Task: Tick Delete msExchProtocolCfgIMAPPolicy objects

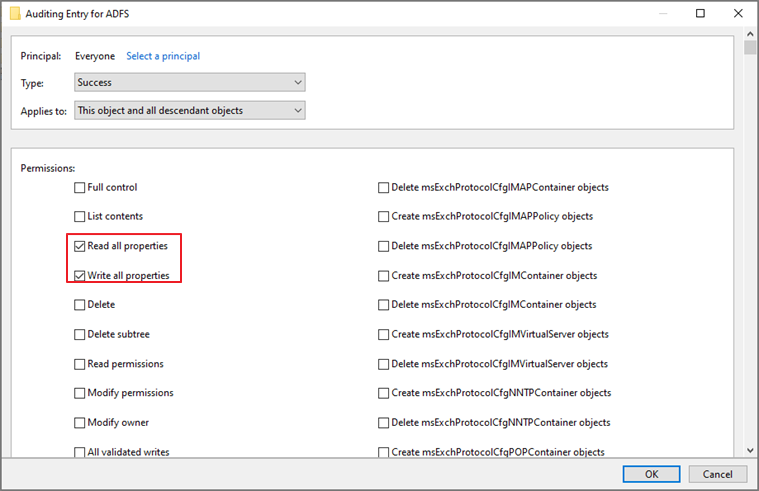Action: tap(383, 246)
